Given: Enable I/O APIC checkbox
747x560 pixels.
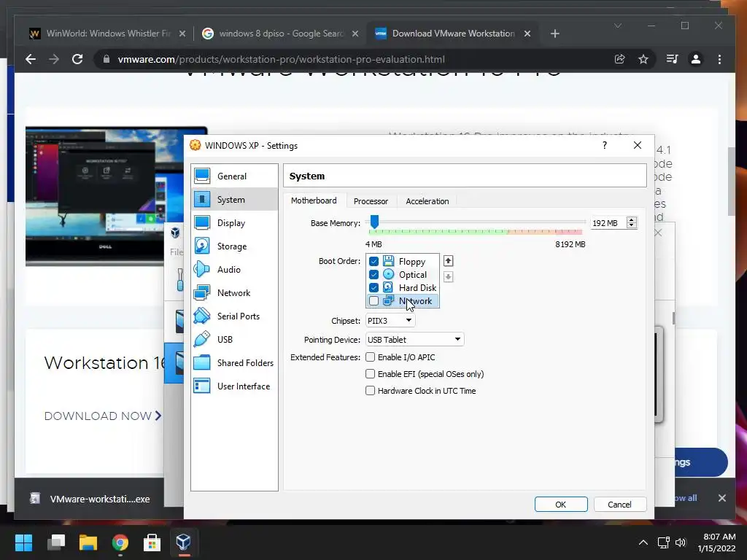Looking at the screenshot, I should pos(370,357).
